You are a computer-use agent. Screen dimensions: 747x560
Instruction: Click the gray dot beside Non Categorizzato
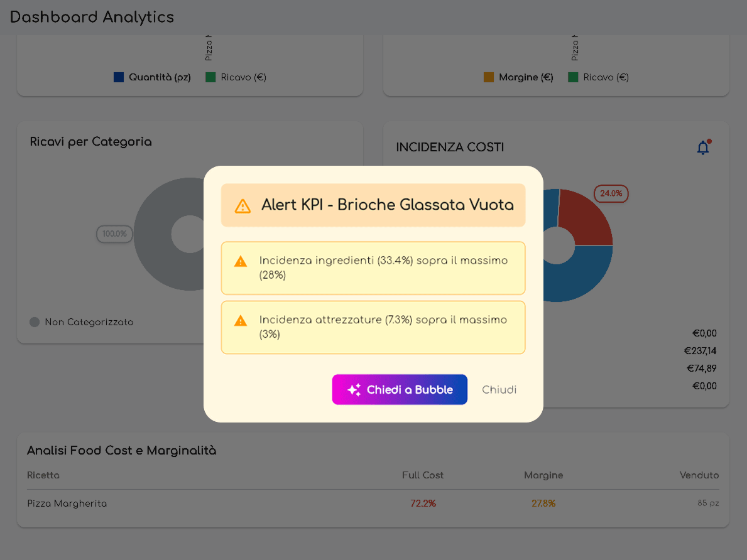click(x=34, y=321)
